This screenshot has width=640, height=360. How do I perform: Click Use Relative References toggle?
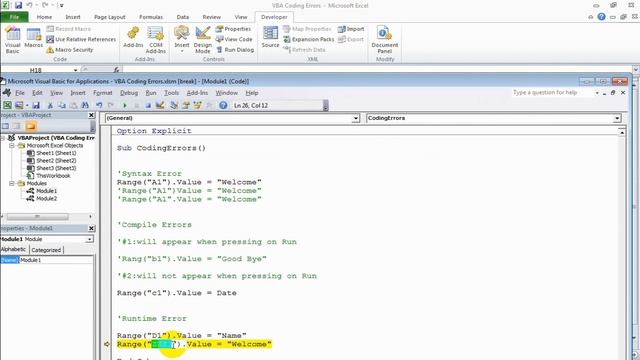pos(81,39)
